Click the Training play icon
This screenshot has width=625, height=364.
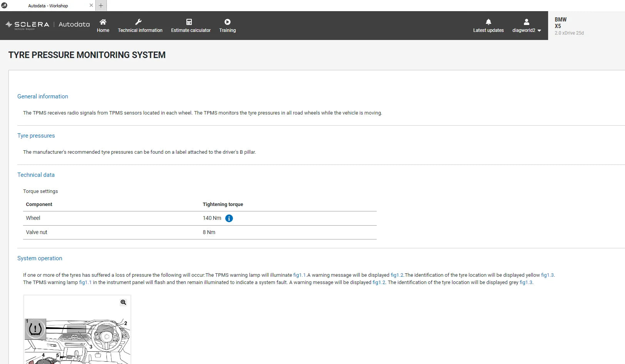coord(228,22)
